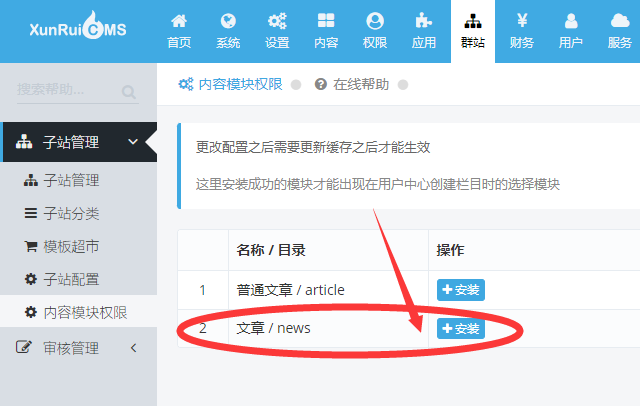Click the 普通文章 / article row text
Screen dimensions: 640x406
click(290, 290)
